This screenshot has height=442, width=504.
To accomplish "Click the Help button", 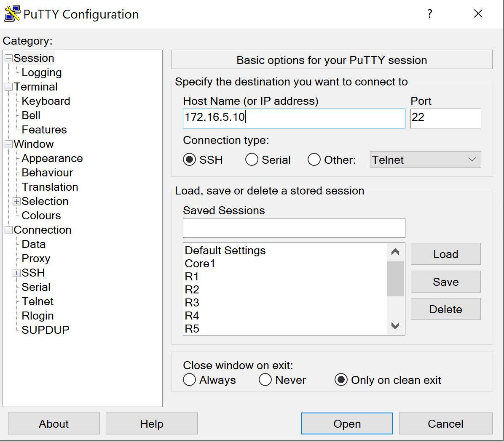I will (x=151, y=424).
